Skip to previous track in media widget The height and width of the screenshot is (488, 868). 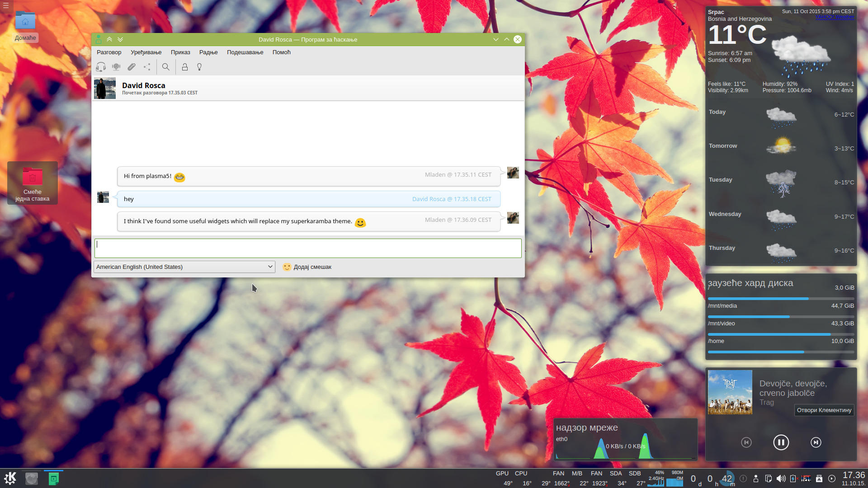[x=746, y=442]
